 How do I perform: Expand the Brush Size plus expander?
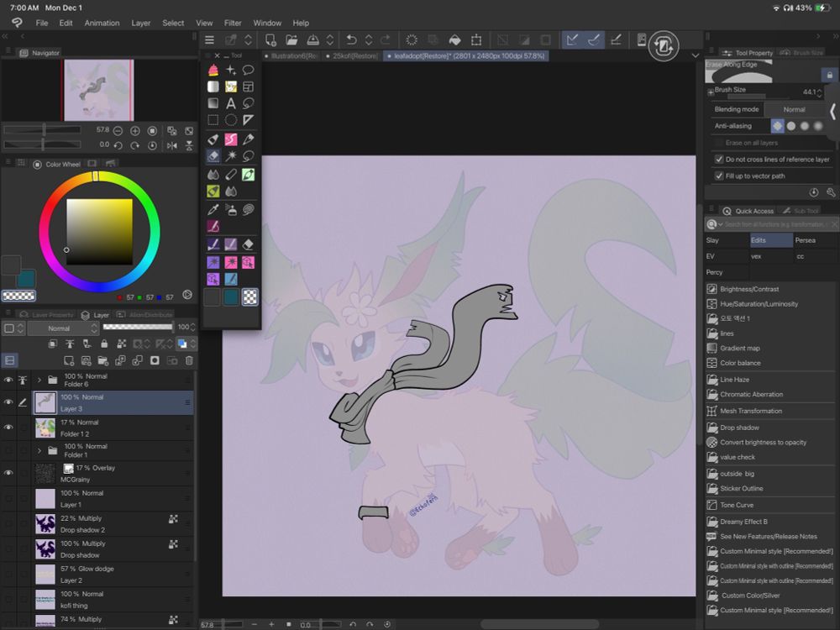click(x=710, y=92)
